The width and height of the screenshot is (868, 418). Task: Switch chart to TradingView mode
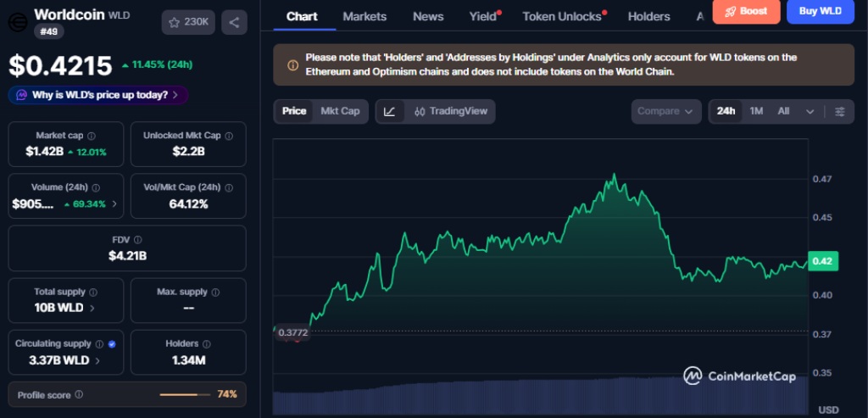(451, 111)
